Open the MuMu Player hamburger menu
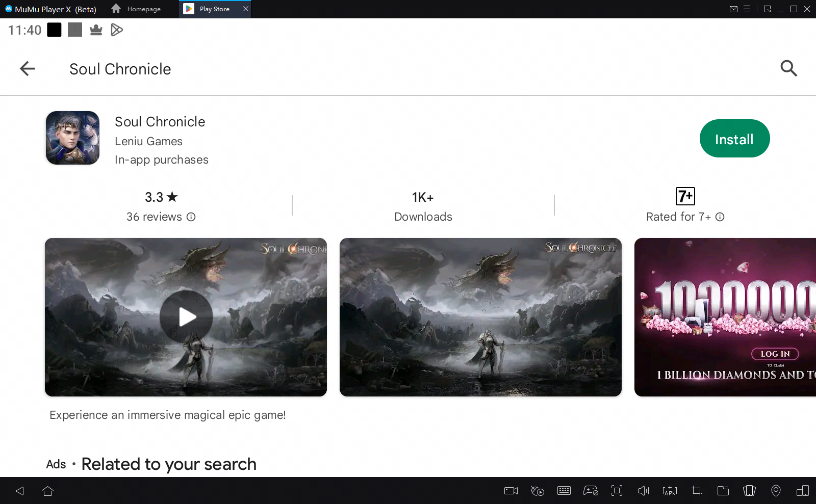 click(747, 9)
